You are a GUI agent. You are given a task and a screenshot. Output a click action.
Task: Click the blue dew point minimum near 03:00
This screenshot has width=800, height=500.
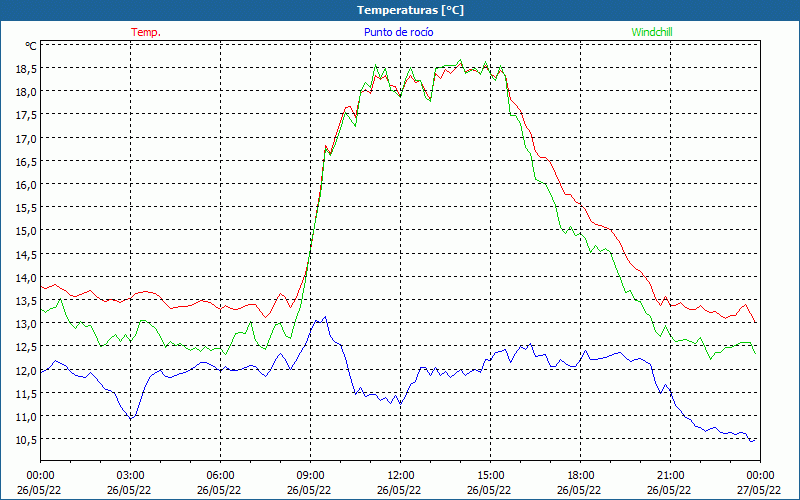pyautogui.click(x=131, y=419)
